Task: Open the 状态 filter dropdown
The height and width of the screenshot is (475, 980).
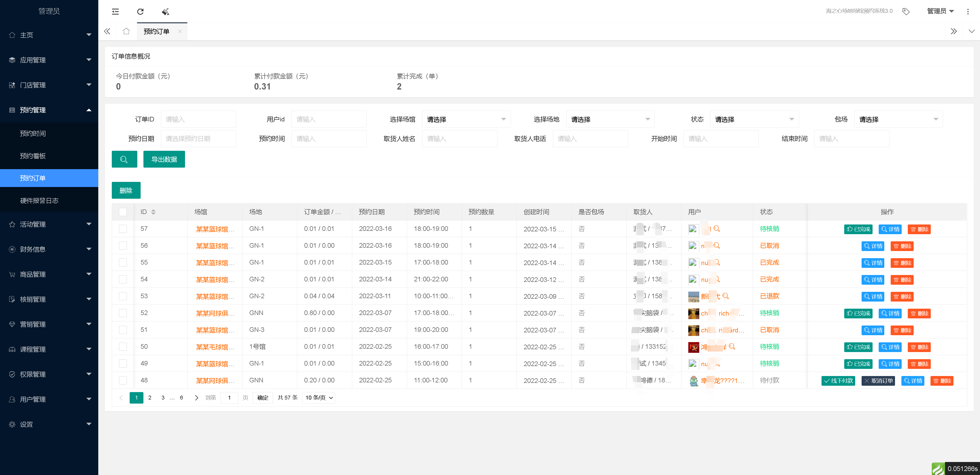Action: click(754, 119)
